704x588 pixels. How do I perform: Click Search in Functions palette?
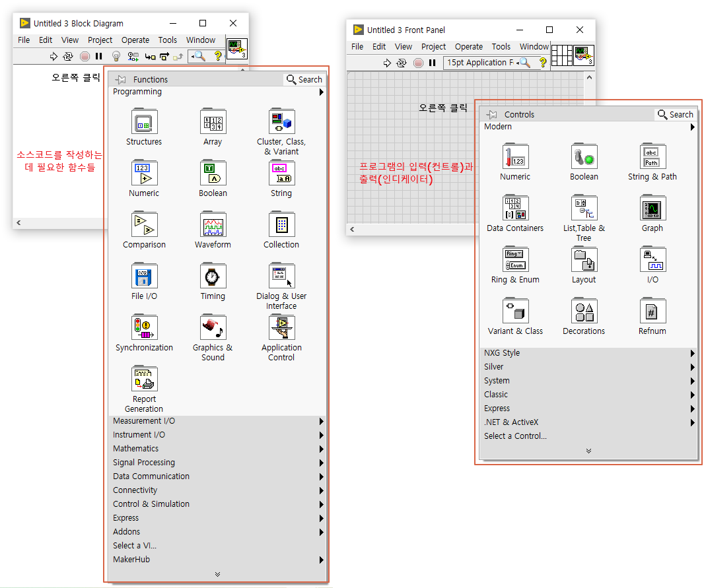point(304,79)
